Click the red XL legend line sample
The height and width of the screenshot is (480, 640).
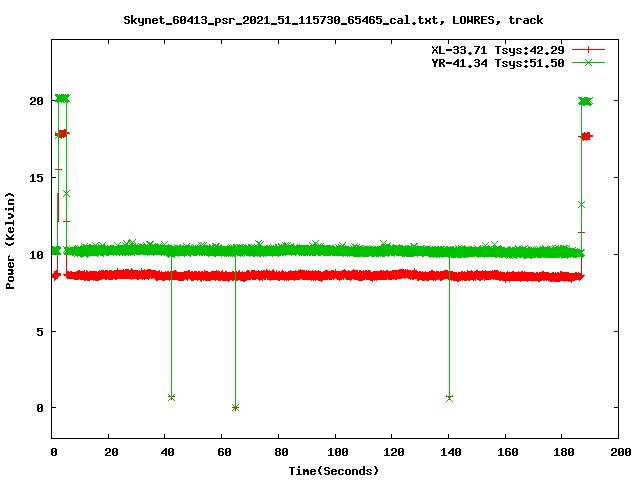(588, 50)
